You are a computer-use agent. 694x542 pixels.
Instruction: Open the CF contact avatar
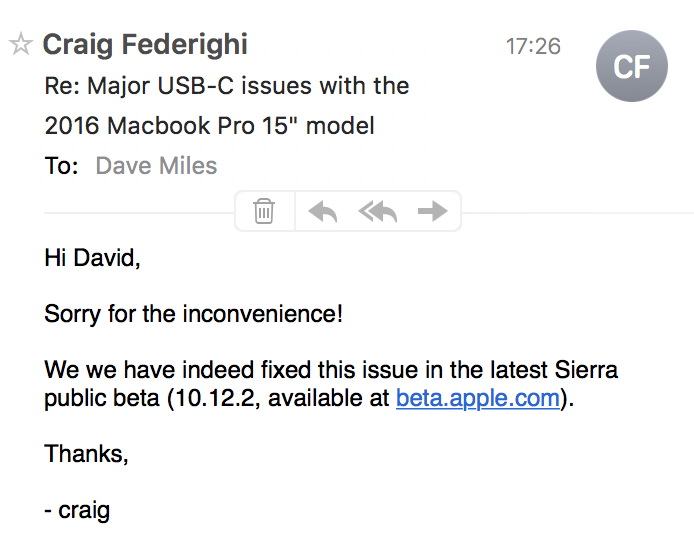point(632,66)
